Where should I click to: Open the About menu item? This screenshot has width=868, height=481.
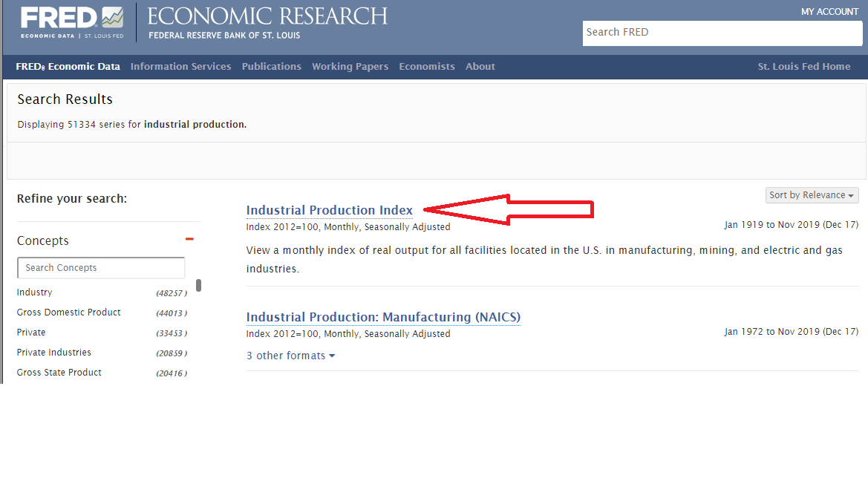pos(480,67)
